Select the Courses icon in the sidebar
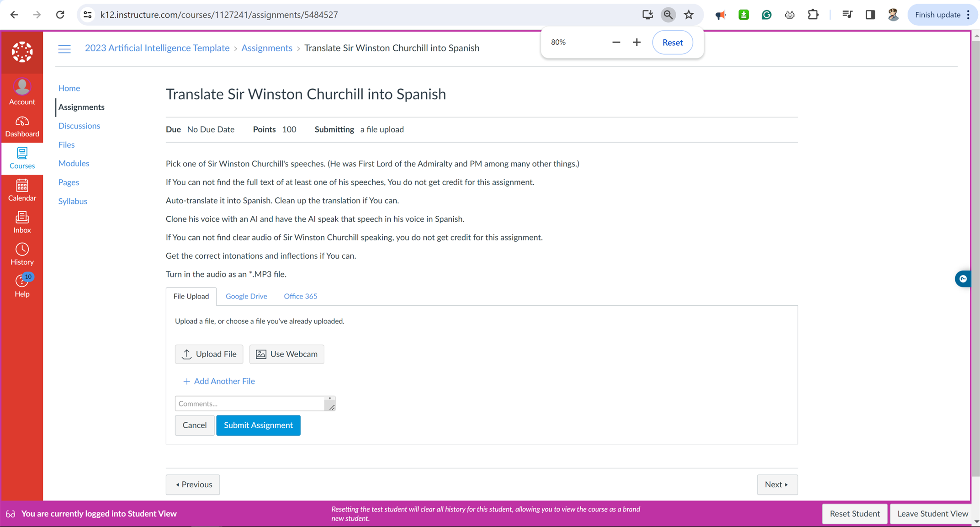This screenshot has width=980, height=527. [x=21, y=159]
